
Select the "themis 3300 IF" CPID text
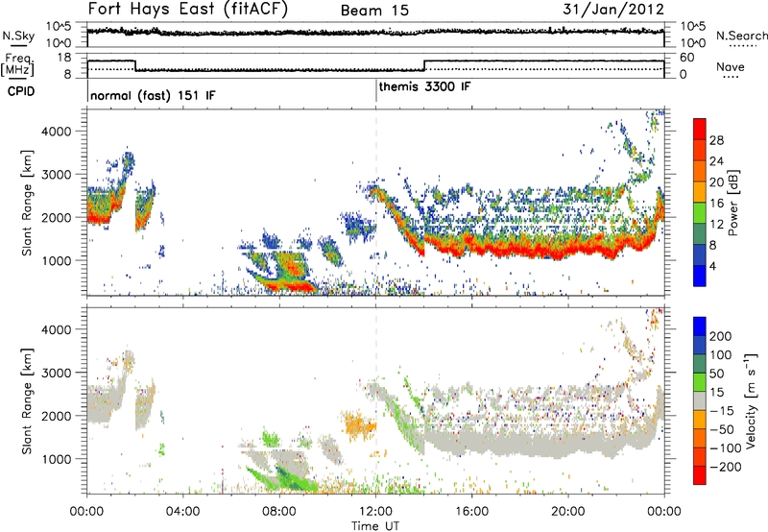[x=424, y=86]
